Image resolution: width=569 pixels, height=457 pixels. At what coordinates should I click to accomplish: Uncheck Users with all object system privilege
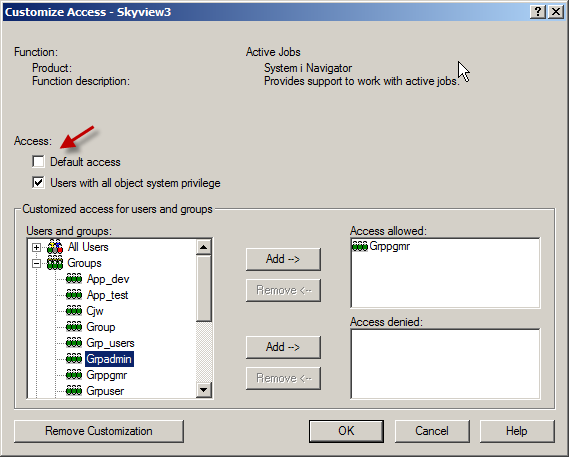pos(38,183)
